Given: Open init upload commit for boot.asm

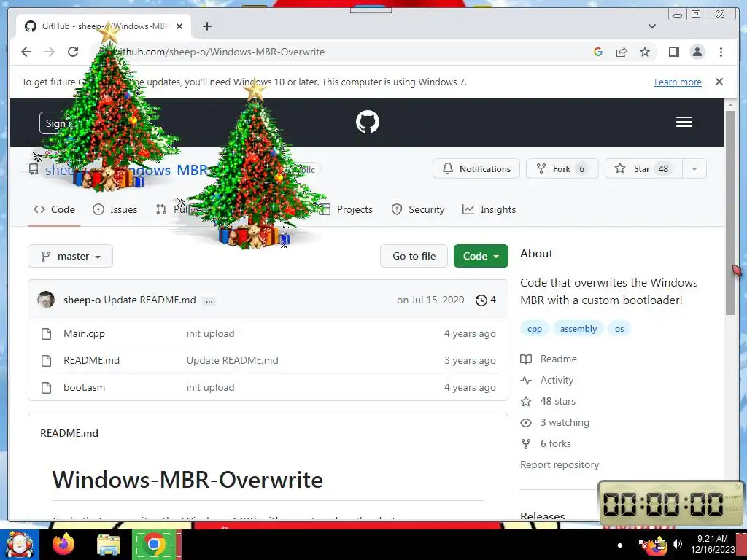Looking at the screenshot, I should [210, 388].
